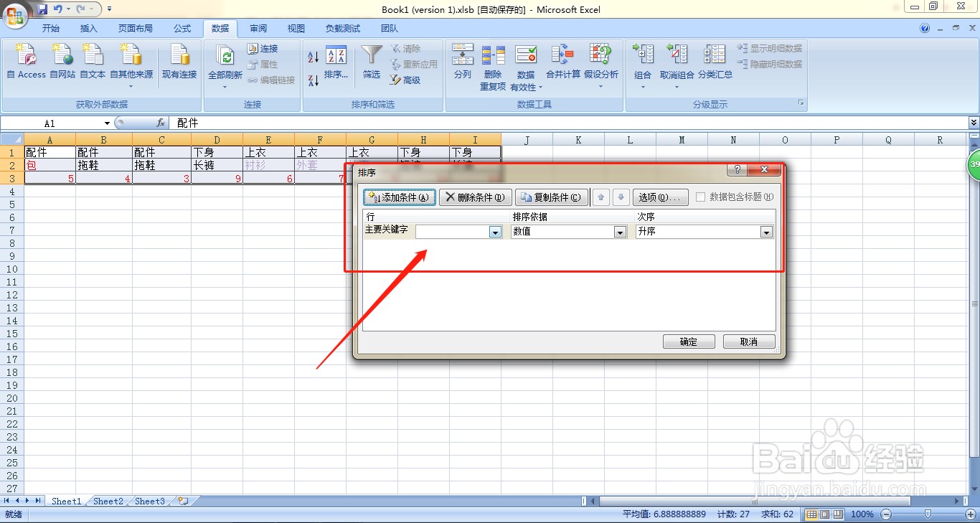The height and width of the screenshot is (523, 980).
Task: Save workbook from quick access toolbar
Action: click(x=42, y=9)
